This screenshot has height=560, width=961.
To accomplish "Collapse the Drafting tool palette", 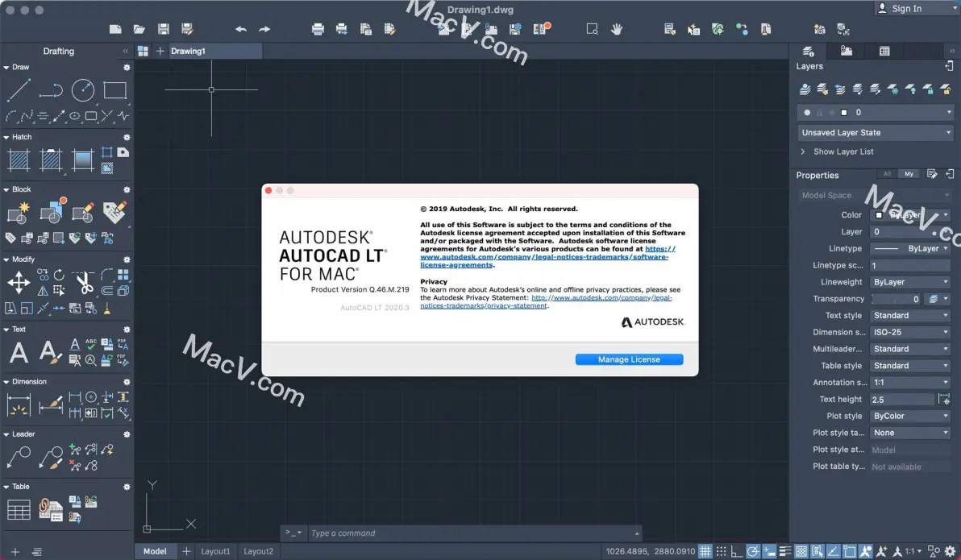I will [x=126, y=51].
